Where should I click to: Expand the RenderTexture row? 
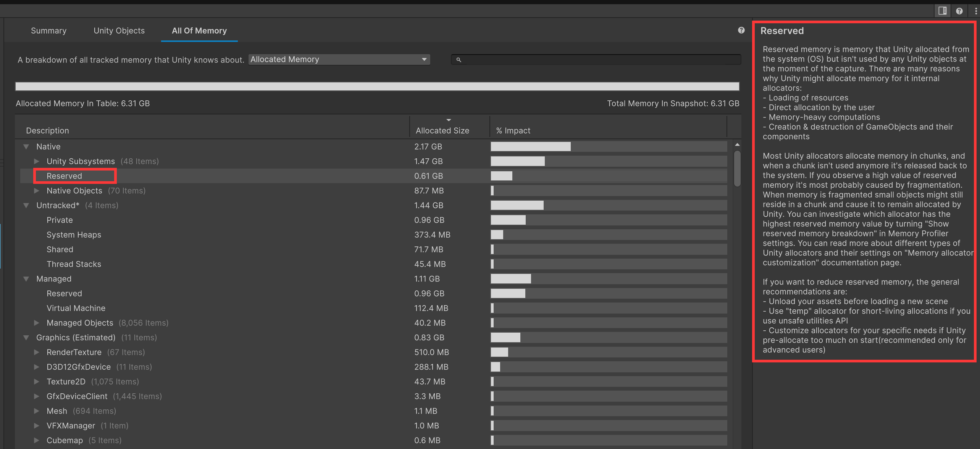tap(37, 352)
